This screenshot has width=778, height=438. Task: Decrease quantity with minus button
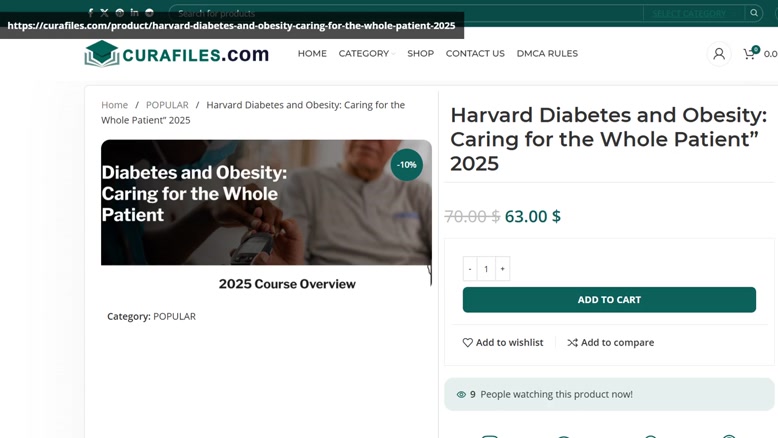click(470, 268)
